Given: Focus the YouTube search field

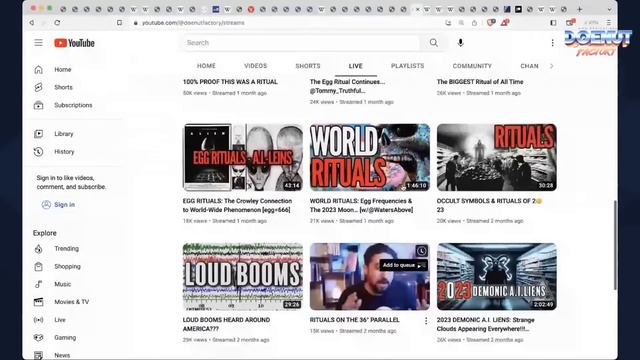Looking at the screenshot, I should (300, 43).
